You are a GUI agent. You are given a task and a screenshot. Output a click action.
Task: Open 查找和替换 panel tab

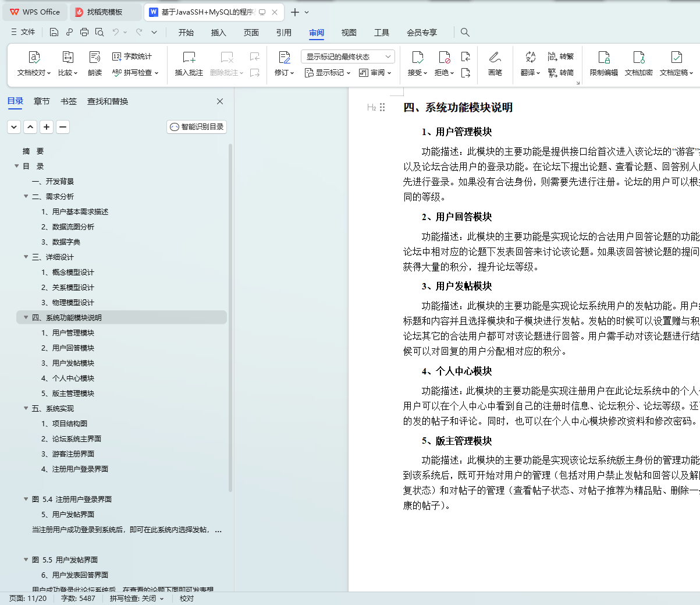point(108,101)
